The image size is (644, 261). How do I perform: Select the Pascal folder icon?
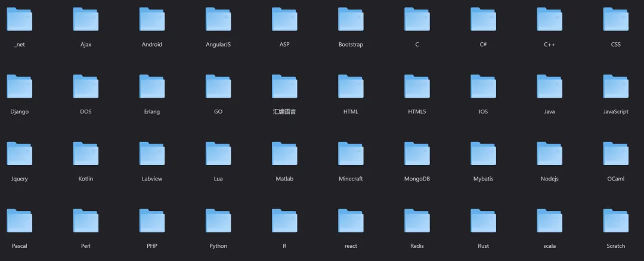19,221
